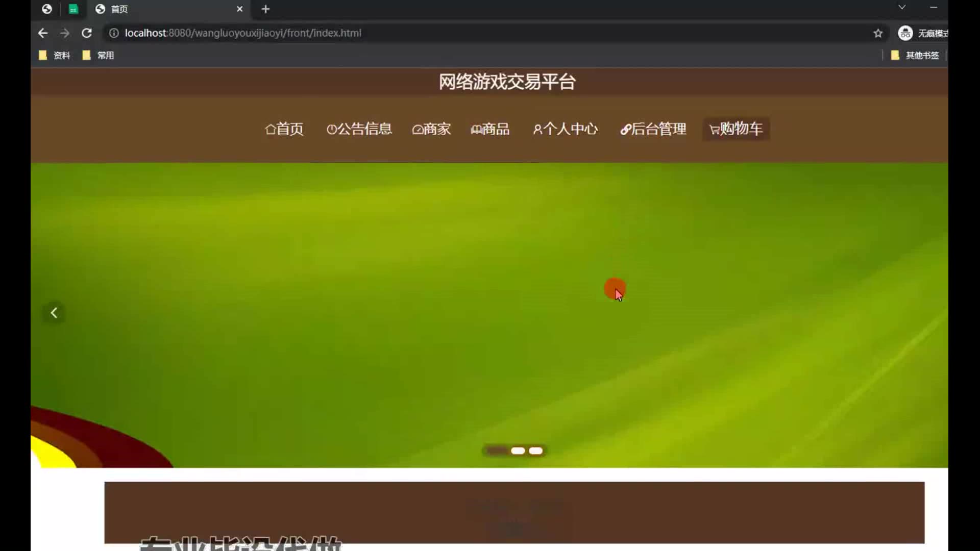Go to previous carousel slide arrow
The height and width of the screenshot is (551, 980).
pyautogui.click(x=54, y=313)
